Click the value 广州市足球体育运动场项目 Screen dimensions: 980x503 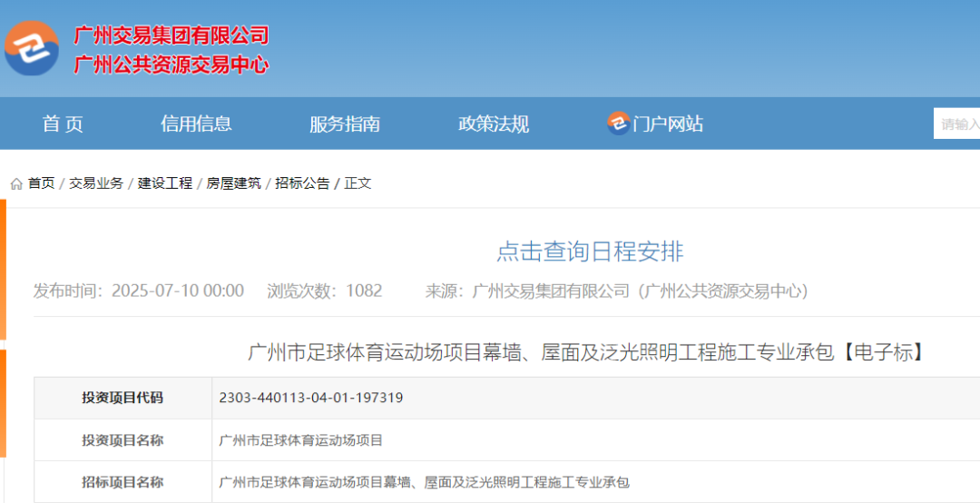300,440
